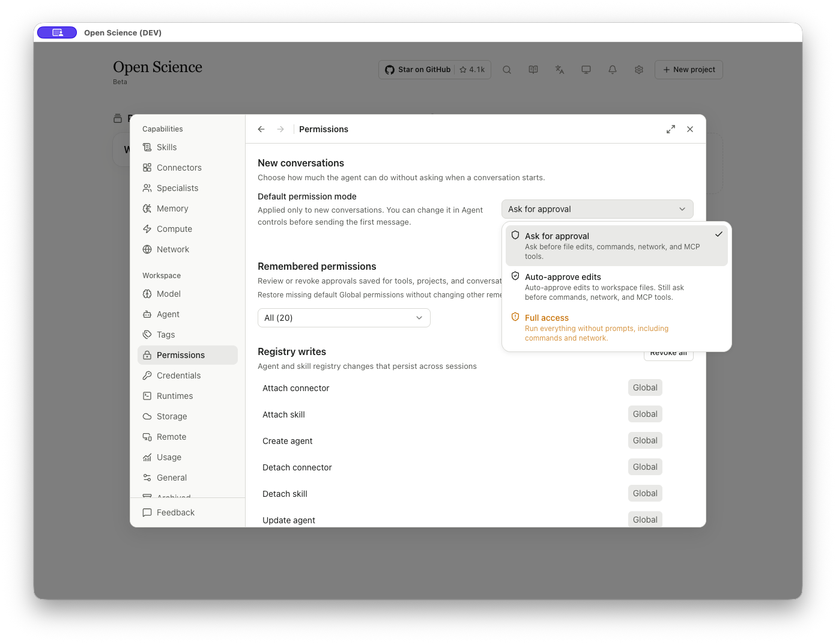The height and width of the screenshot is (644, 836).
Task: Open the Storage settings section
Action: point(187,416)
